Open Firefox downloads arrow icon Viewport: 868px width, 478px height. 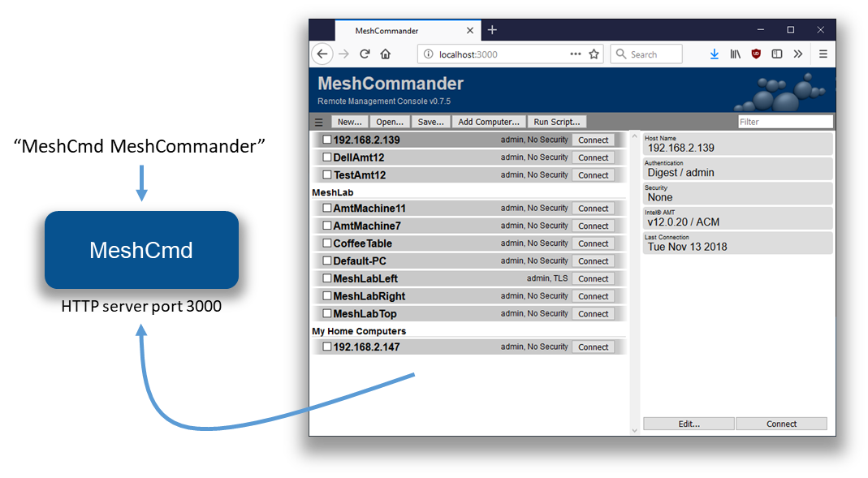pos(715,54)
